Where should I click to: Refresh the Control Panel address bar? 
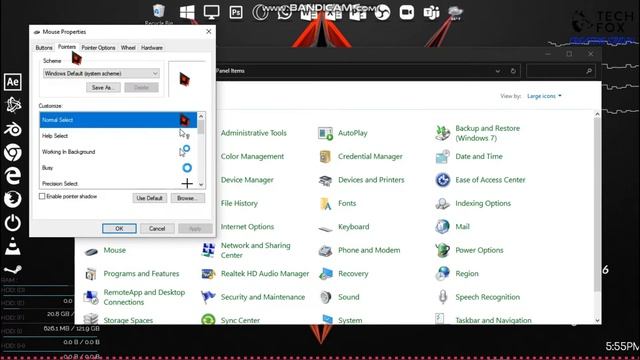(513, 71)
